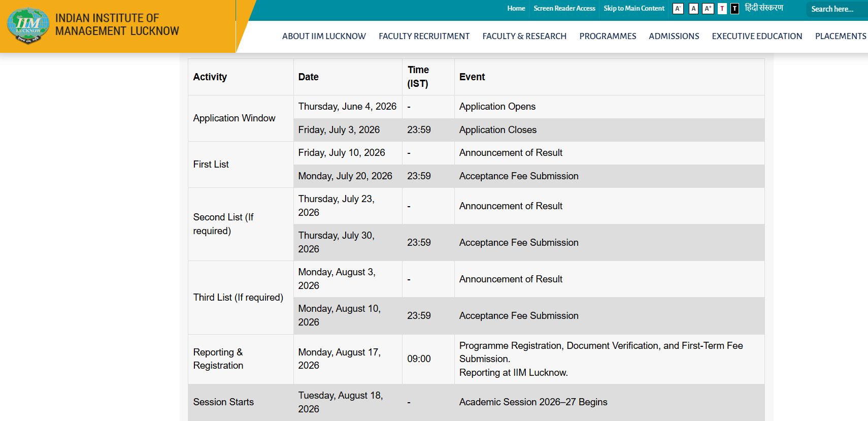Select the Activity column header

[x=241, y=77]
